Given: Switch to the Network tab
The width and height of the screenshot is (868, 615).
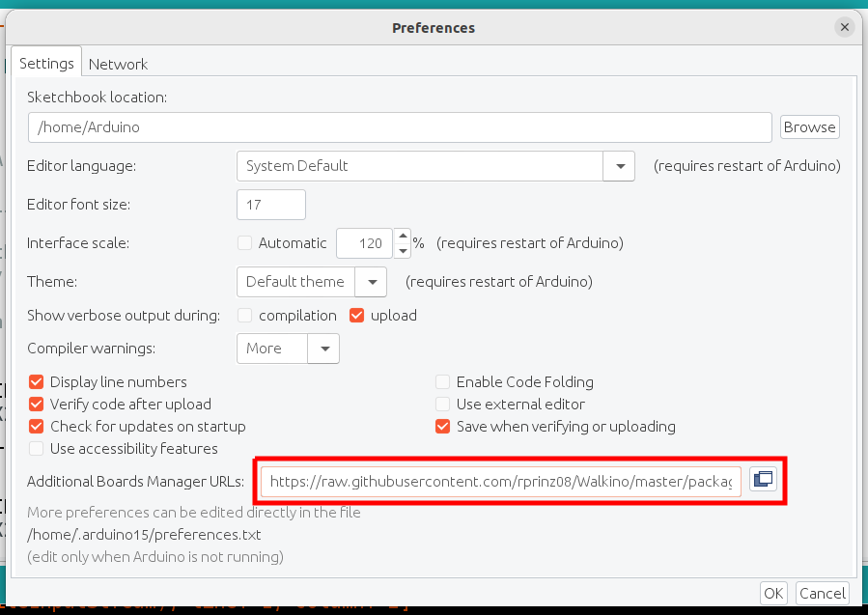Looking at the screenshot, I should 118,65.
